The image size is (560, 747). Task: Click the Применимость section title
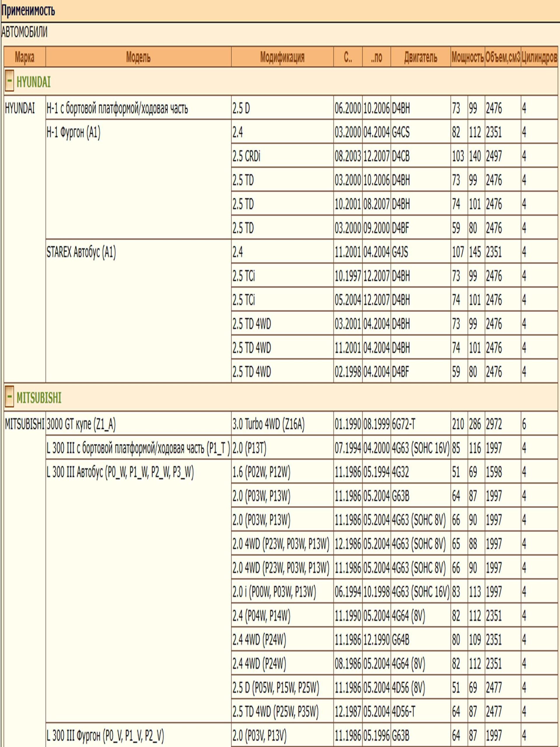point(28,11)
